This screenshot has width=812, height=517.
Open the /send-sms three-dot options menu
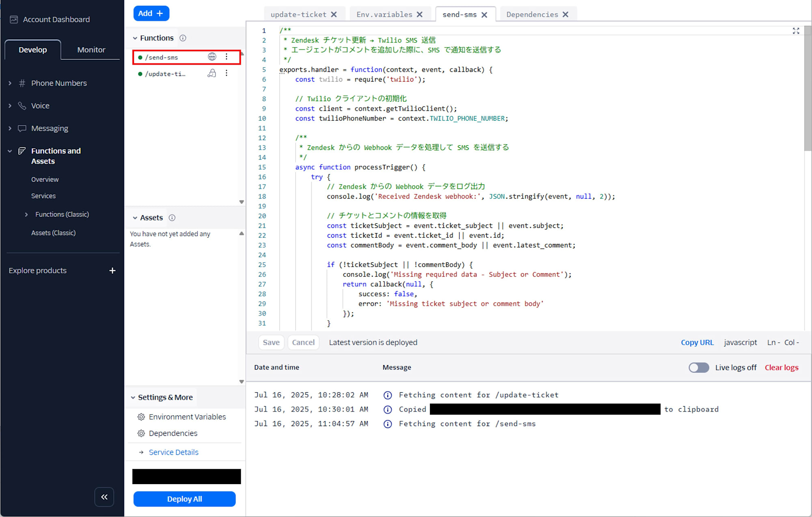(x=227, y=57)
